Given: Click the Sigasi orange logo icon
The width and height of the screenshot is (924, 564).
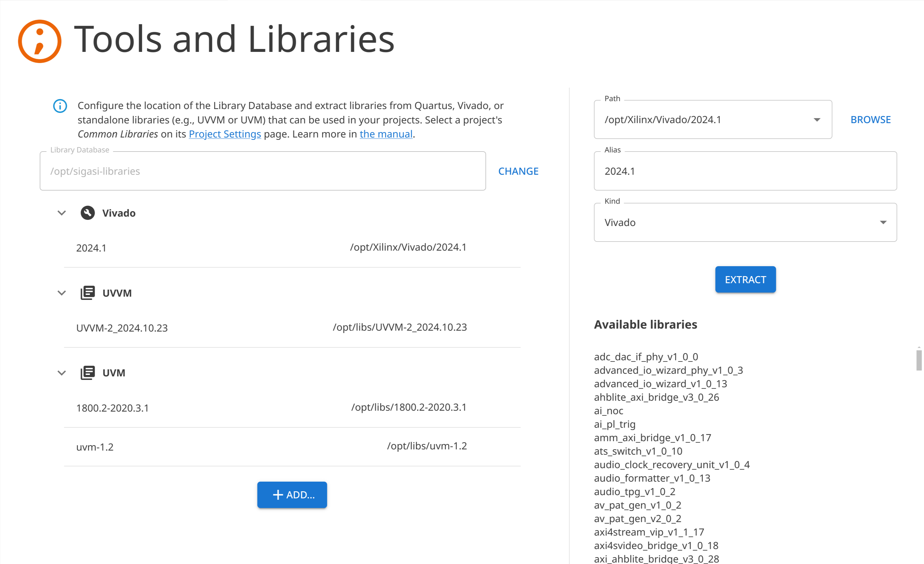Looking at the screenshot, I should (x=40, y=41).
